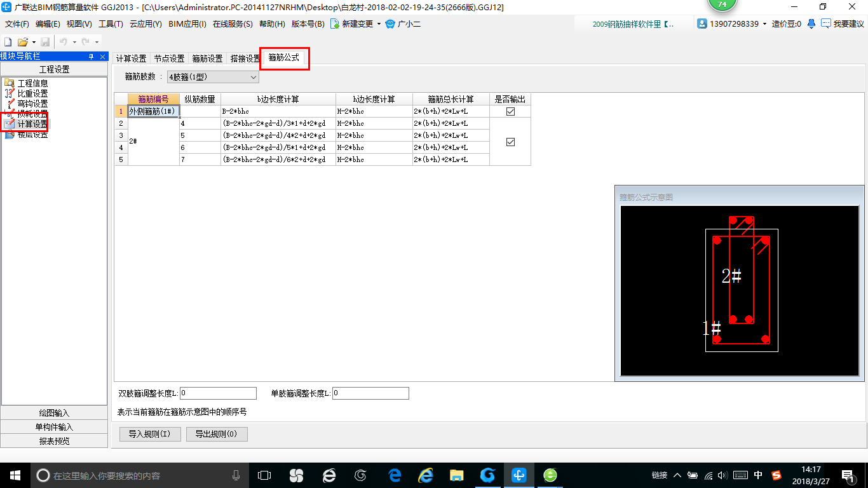Switch to the 节点设置 tab
Image resolution: width=868 pixels, height=488 pixels.
[169, 58]
